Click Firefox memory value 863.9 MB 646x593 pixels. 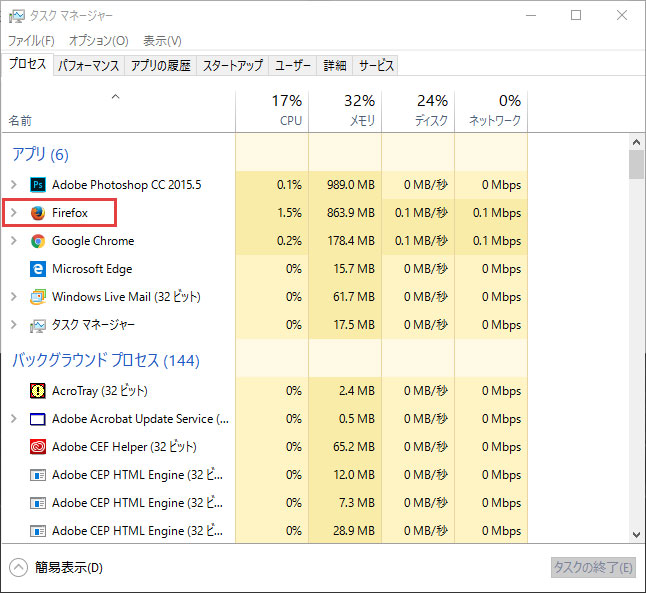[x=351, y=213]
